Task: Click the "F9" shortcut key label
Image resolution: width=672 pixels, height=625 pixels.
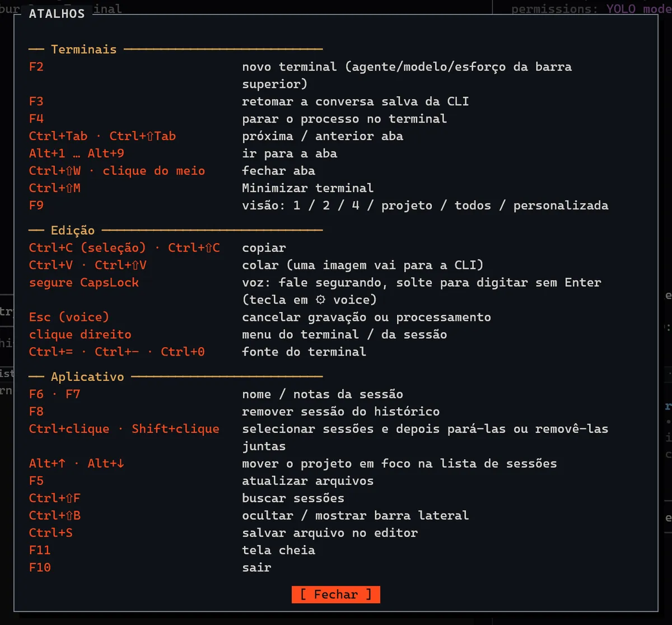Action: pos(36,206)
